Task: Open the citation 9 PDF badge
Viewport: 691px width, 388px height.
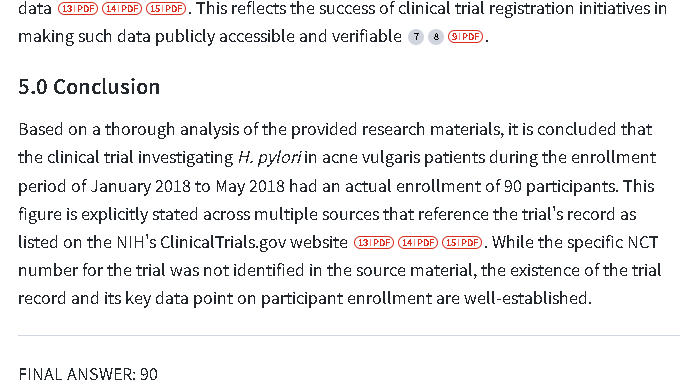Action: point(465,37)
